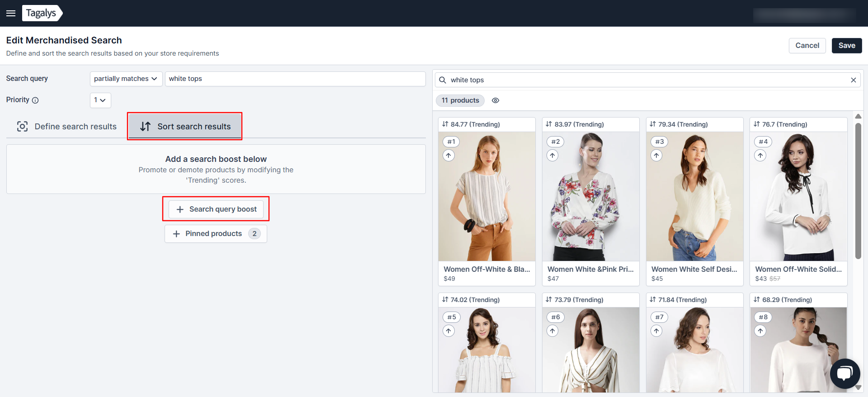Clear the white tops preview search
Image resolution: width=868 pixels, height=397 pixels.
(854, 80)
